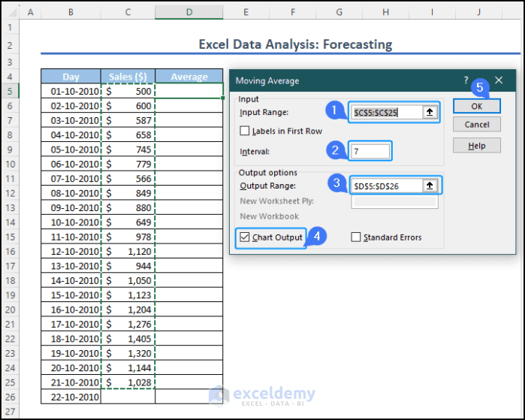Image resolution: width=525 pixels, height=420 pixels.
Task: Click the Help button
Action: tap(477, 146)
